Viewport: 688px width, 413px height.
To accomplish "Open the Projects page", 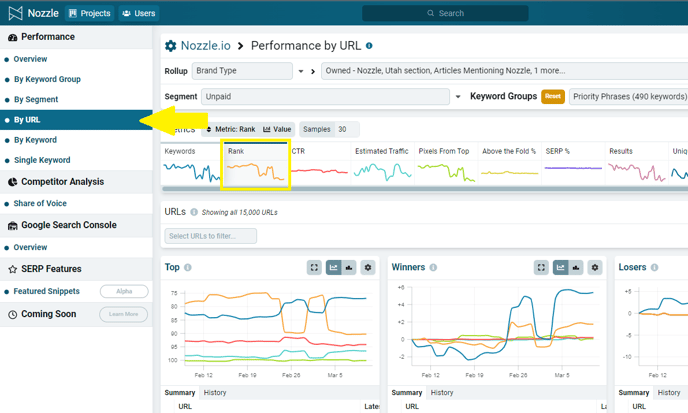I will pos(90,13).
